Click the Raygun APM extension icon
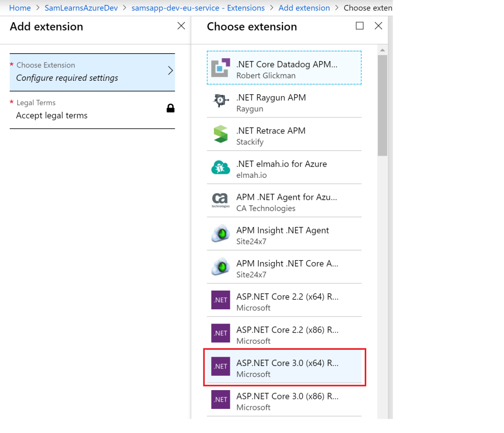 coord(220,101)
